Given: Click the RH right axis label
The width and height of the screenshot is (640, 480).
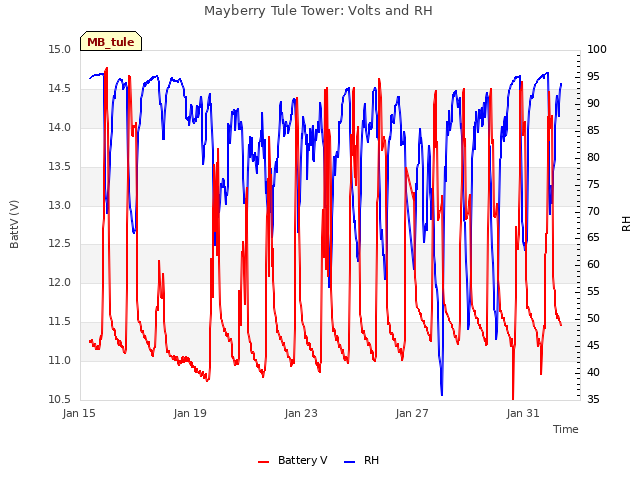Looking at the screenshot, I should (x=626, y=224).
